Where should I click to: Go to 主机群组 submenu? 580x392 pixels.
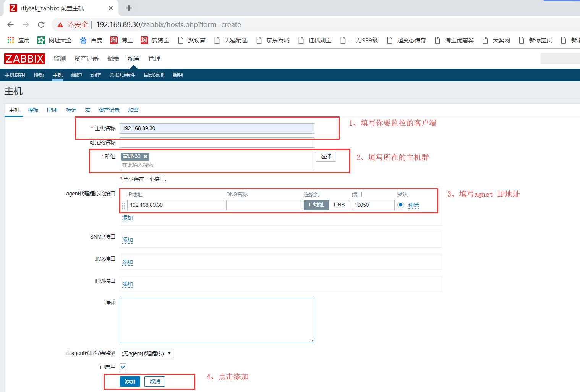pyautogui.click(x=15, y=75)
